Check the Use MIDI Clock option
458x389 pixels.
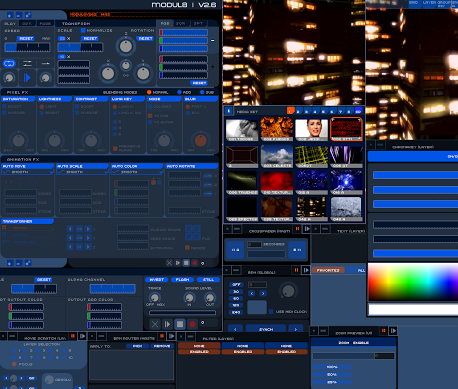pyautogui.click(x=271, y=312)
